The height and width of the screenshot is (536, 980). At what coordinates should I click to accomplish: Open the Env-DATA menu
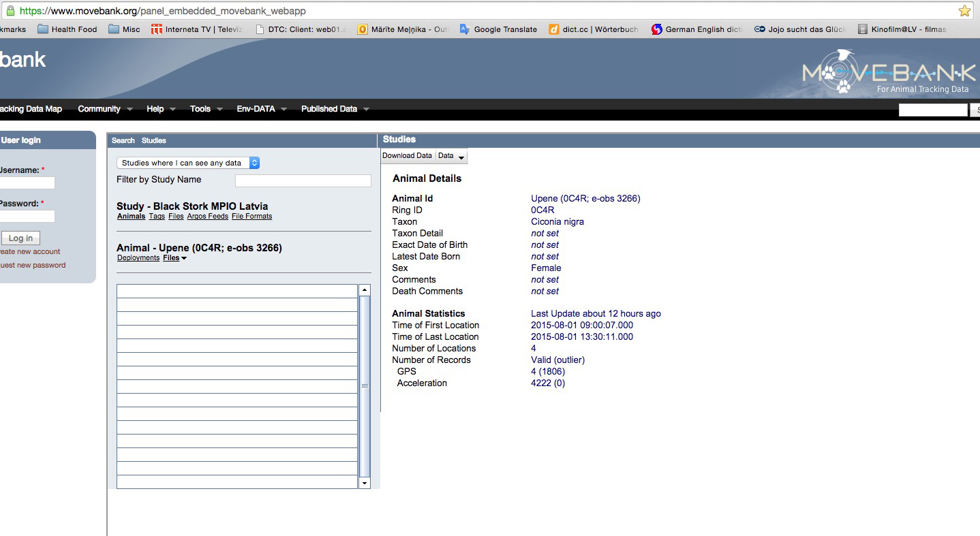point(261,109)
